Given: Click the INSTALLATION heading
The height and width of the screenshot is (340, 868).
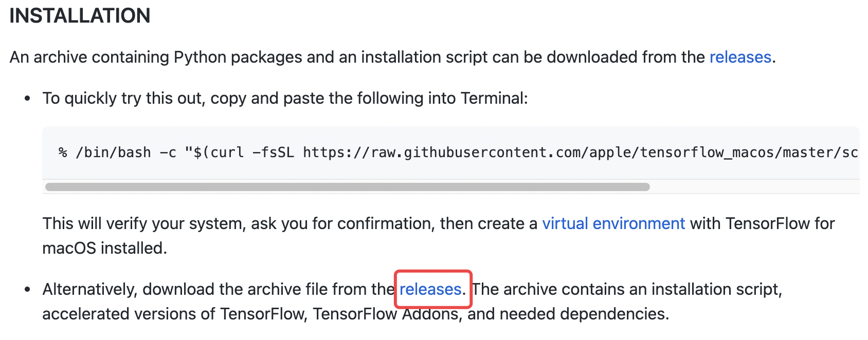Looking at the screenshot, I should (80, 16).
